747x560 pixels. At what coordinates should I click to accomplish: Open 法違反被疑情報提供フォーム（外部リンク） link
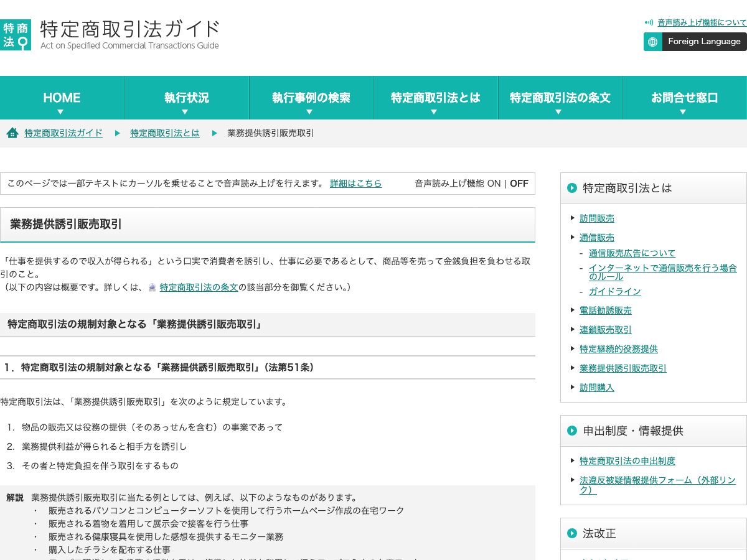658,485
